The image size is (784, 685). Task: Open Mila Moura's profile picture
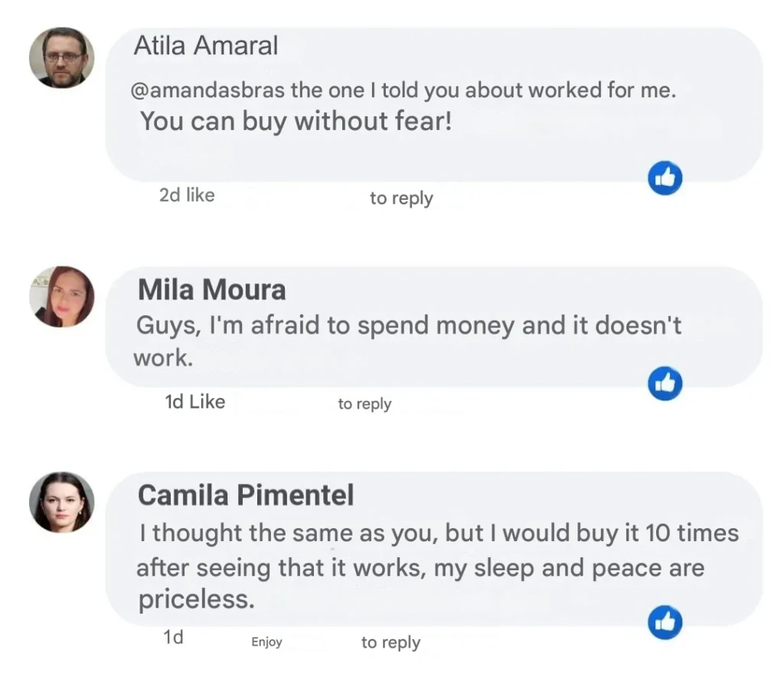point(61,297)
